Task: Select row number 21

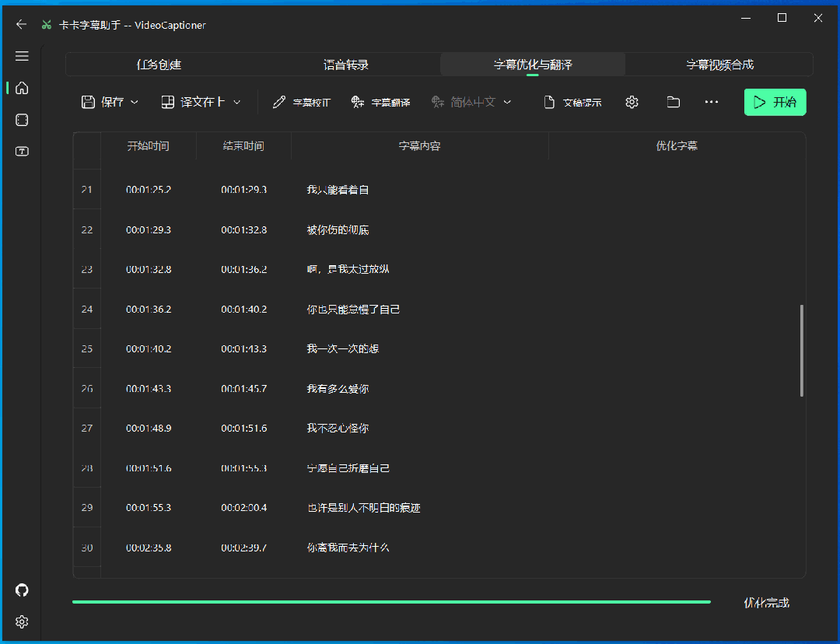Action: click(87, 190)
